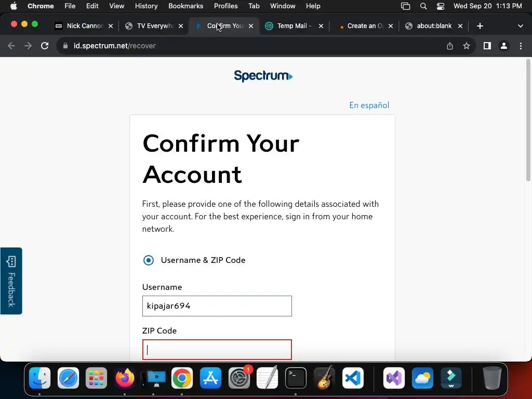The image size is (532, 399).
Task: Open Launchpad from the Dock
Action: [96, 378]
